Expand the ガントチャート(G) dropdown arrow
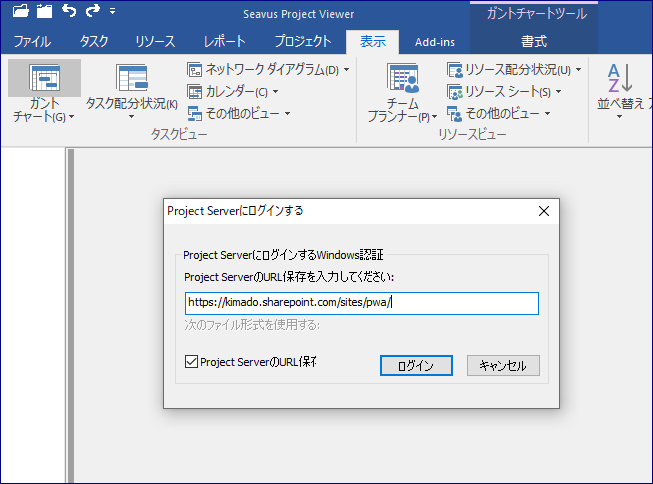Screen dimensions: 653x484 [x=72, y=117]
